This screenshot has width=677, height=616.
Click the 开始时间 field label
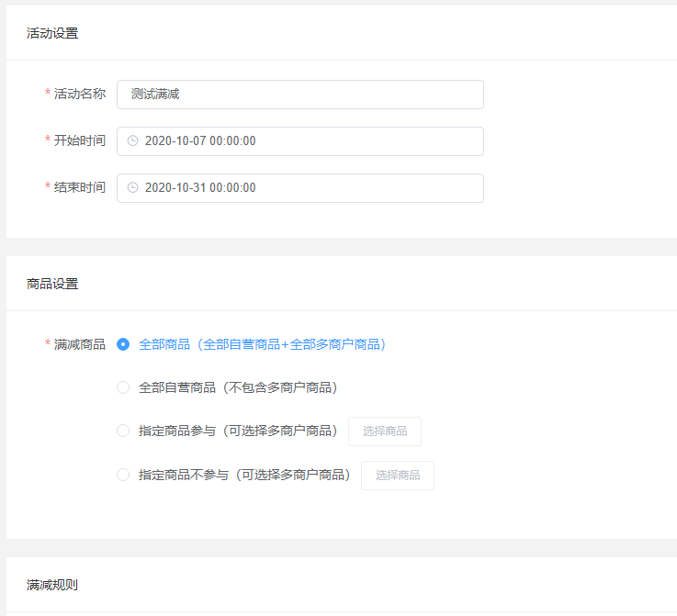click(80, 140)
